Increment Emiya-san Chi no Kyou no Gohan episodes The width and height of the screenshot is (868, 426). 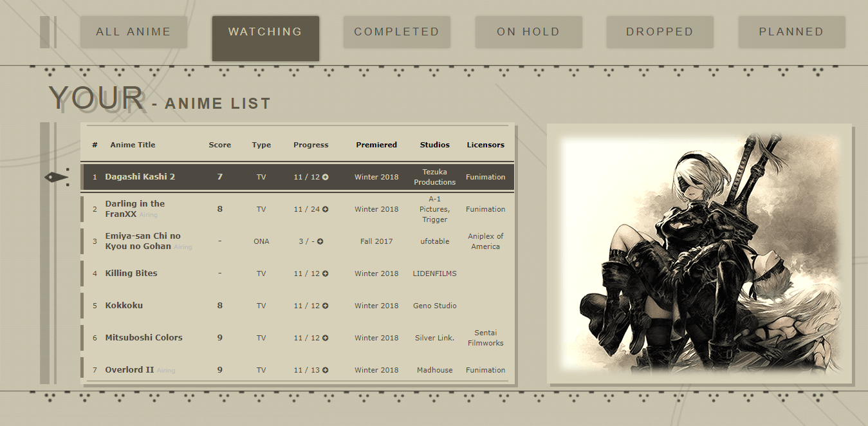(320, 241)
